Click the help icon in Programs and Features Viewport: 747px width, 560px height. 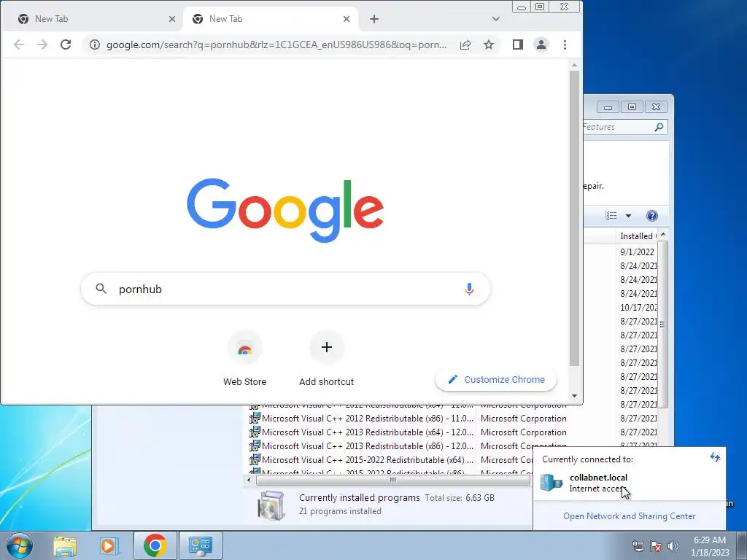tap(651, 216)
